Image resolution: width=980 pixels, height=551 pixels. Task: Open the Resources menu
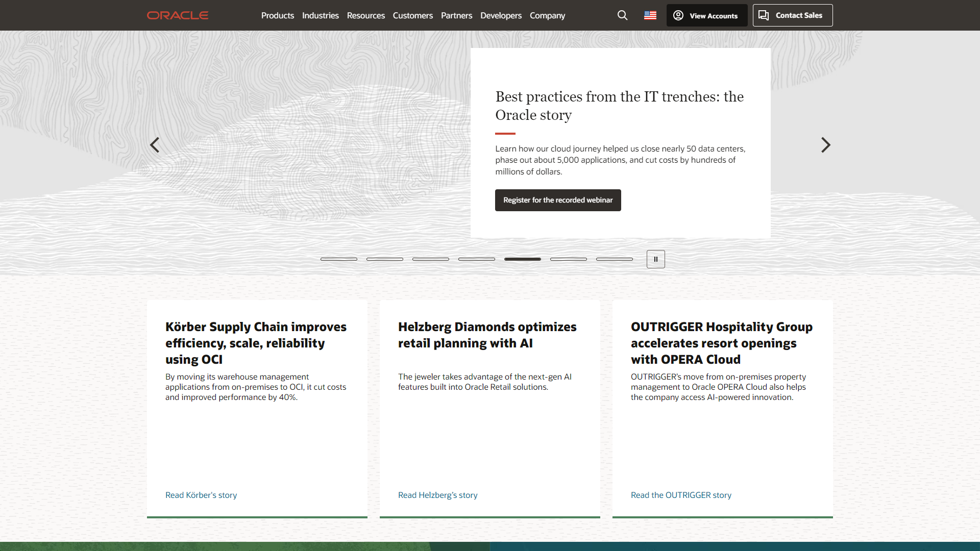coord(365,15)
